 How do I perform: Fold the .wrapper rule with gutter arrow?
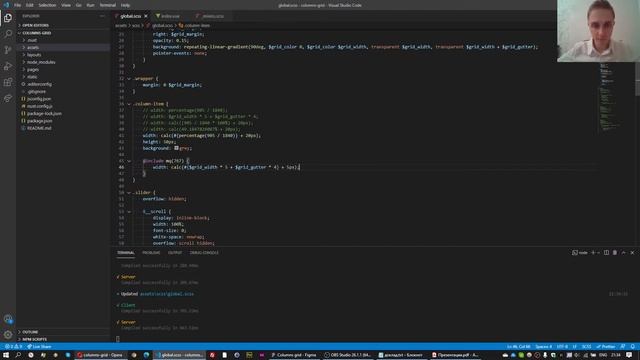129,78
